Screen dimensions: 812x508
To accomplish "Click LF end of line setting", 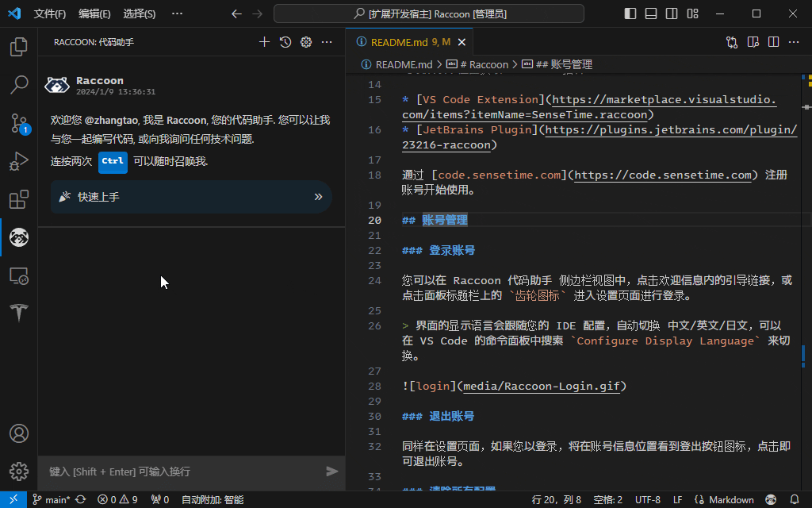I will [677, 500].
